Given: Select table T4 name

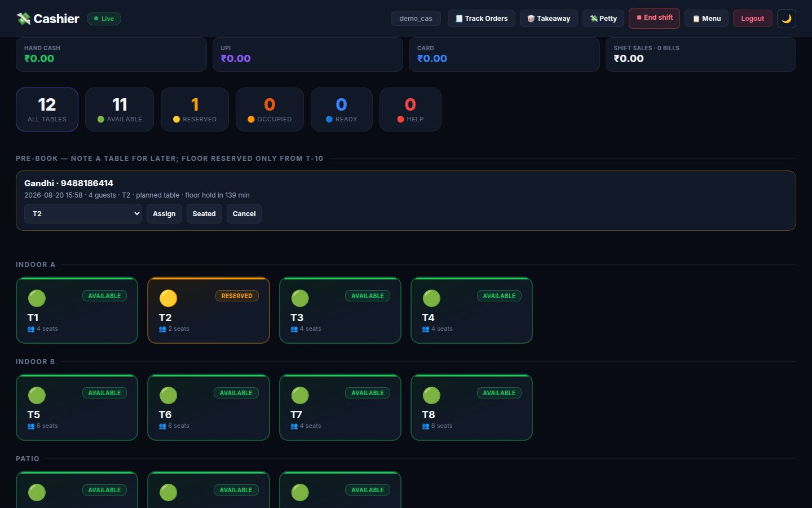Looking at the screenshot, I should click(x=429, y=318).
